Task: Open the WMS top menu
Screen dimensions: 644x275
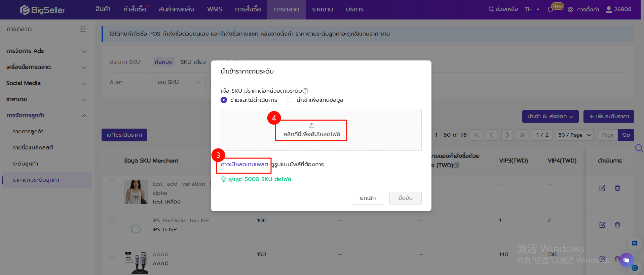Action: [x=215, y=9]
